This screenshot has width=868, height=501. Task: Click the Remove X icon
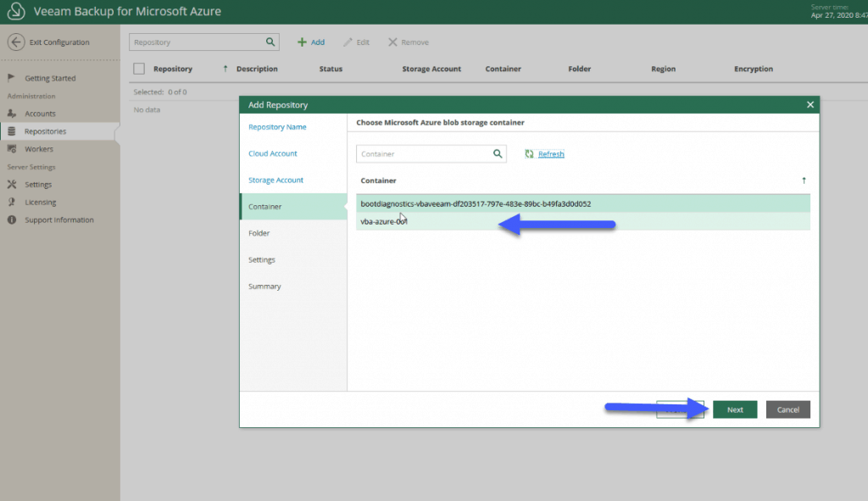tap(392, 42)
